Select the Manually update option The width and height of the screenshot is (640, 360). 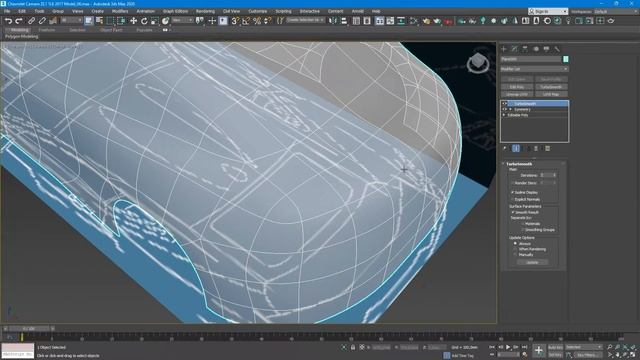515,255
